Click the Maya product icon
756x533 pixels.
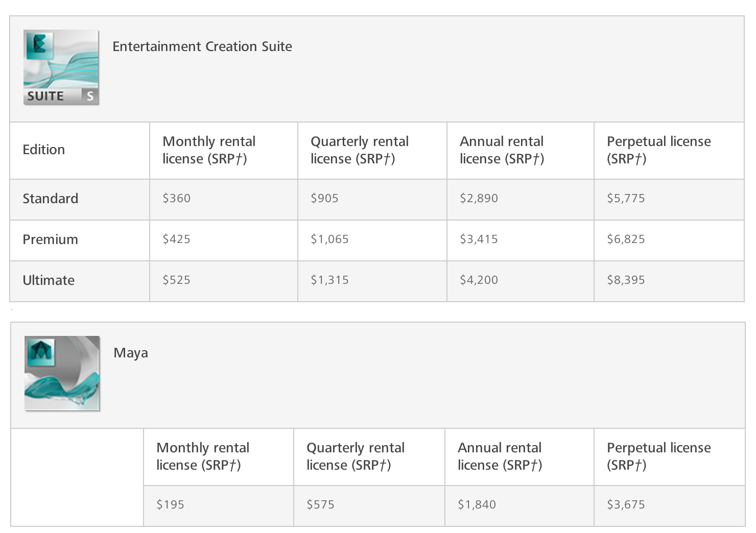[x=62, y=373]
